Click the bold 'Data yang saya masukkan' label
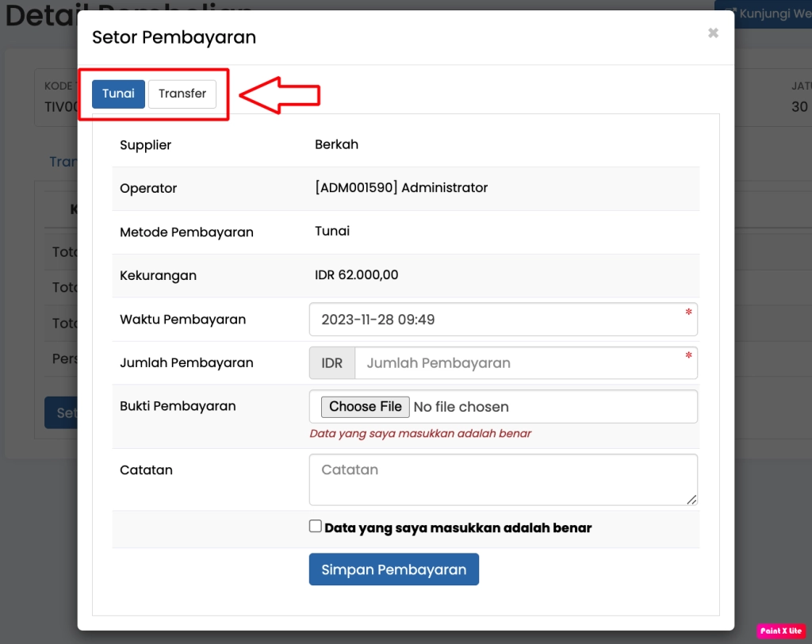The height and width of the screenshot is (644, 812). (x=458, y=528)
